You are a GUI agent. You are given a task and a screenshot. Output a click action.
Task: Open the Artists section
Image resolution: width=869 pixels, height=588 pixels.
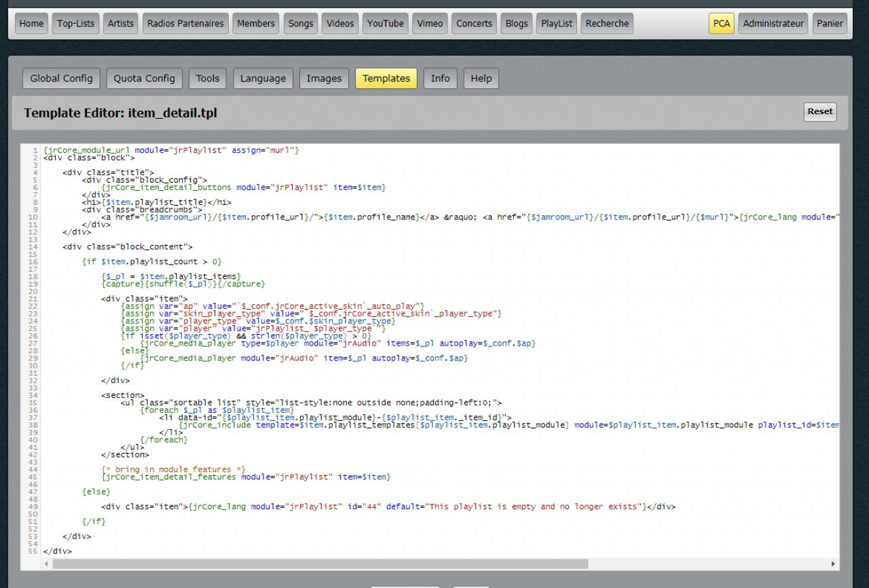coord(121,23)
